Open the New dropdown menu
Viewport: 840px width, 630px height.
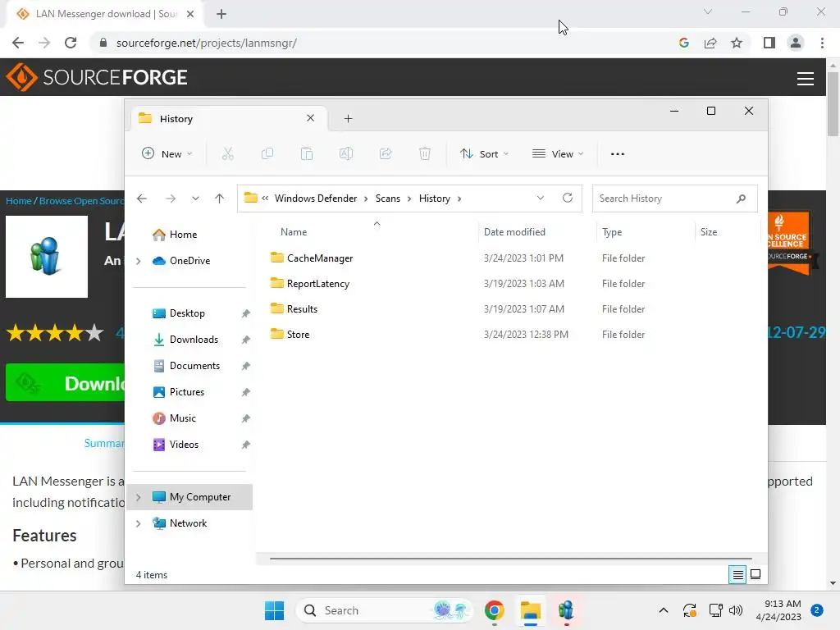coord(167,153)
